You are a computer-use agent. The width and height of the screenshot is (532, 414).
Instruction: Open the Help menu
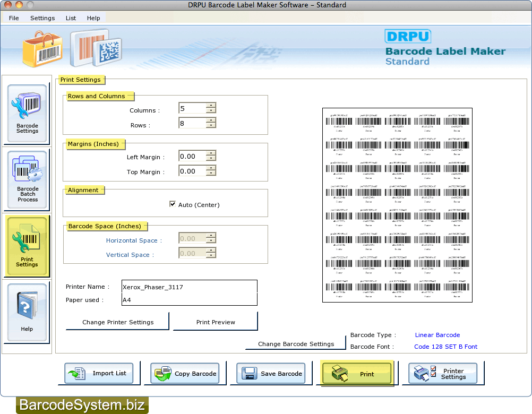(93, 18)
